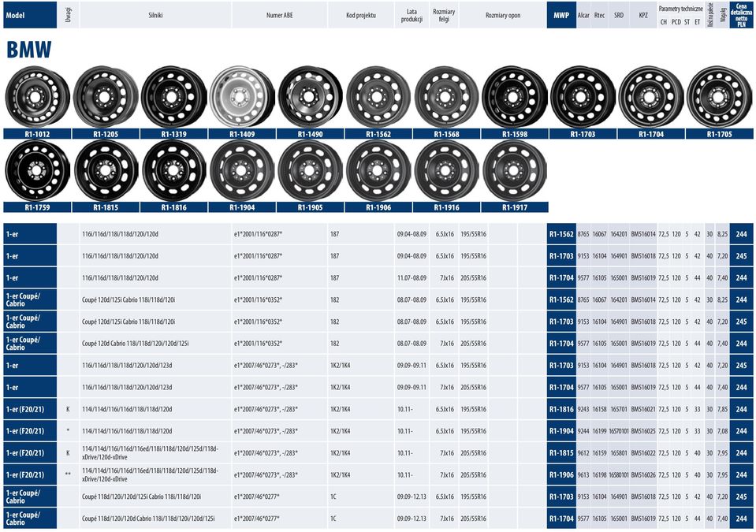
Task: Click the Uwagi column header
Action: [x=68, y=15]
